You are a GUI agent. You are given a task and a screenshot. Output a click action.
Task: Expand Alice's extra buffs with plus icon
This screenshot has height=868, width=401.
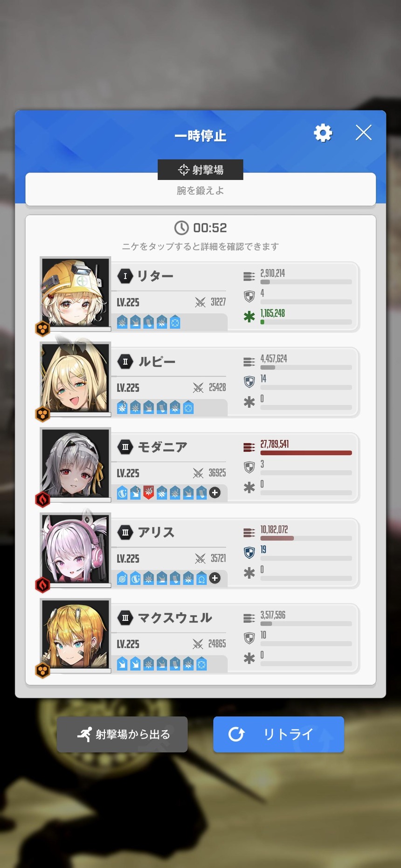[215, 578]
